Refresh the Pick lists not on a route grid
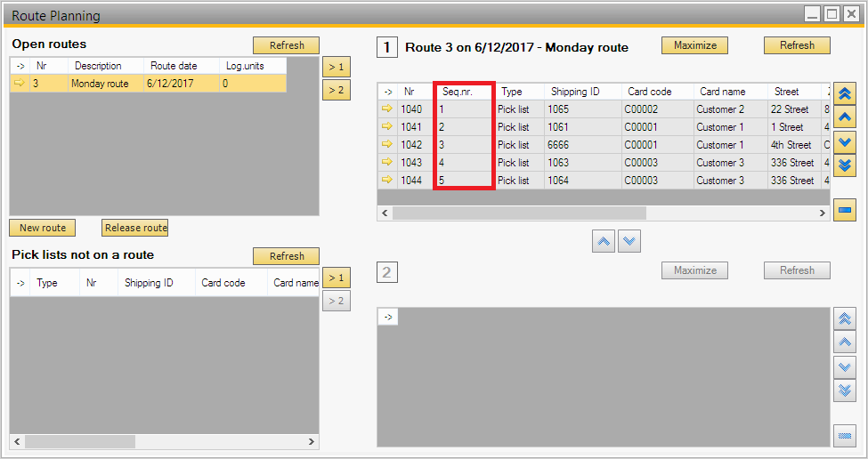This screenshot has height=459, width=868. (287, 256)
